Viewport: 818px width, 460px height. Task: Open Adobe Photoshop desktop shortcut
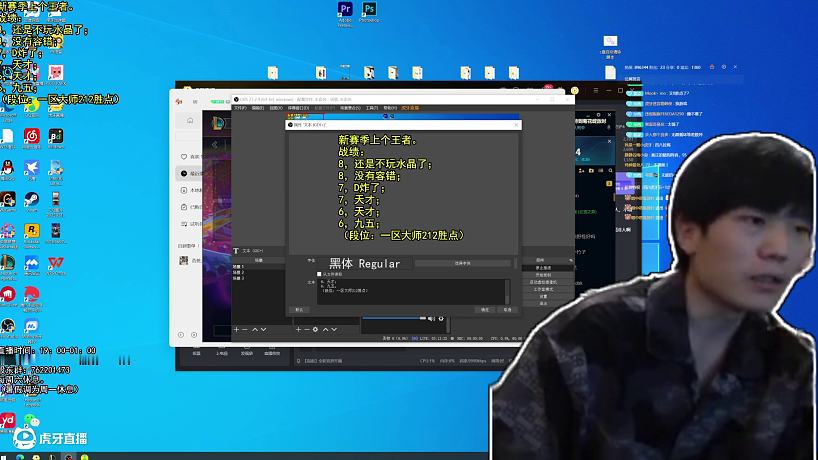pos(370,11)
